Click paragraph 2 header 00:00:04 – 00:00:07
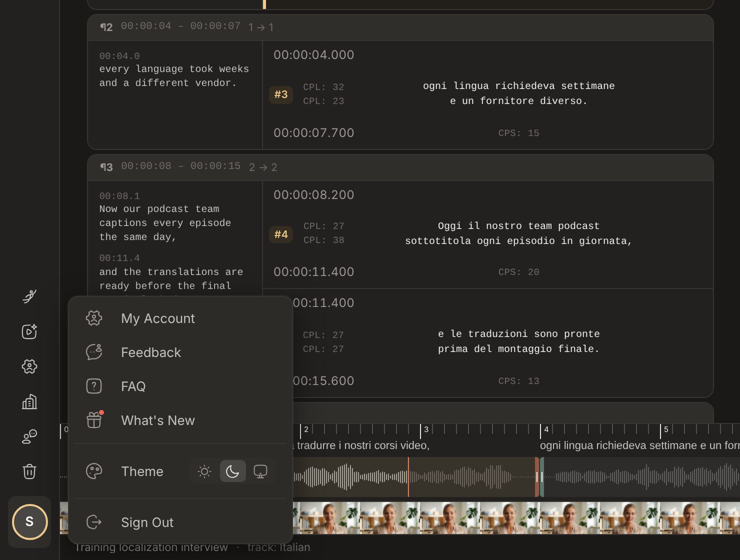 (x=180, y=26)
